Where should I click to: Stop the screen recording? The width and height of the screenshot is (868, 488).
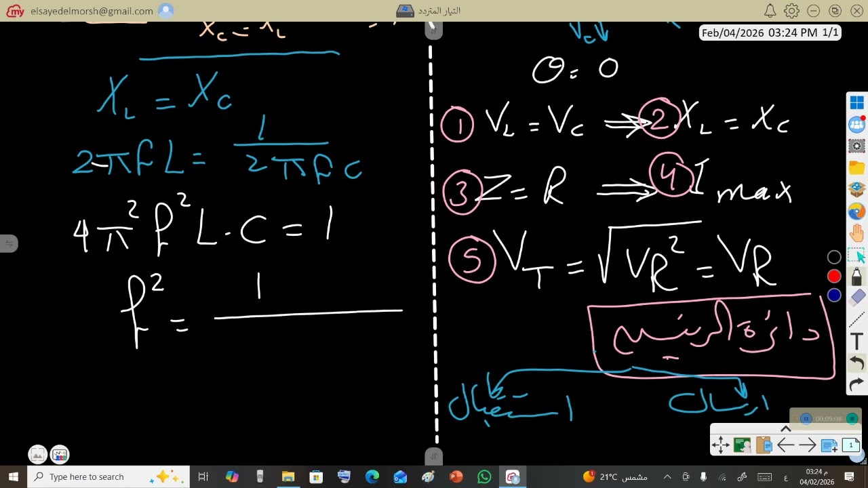click(852, 419)
